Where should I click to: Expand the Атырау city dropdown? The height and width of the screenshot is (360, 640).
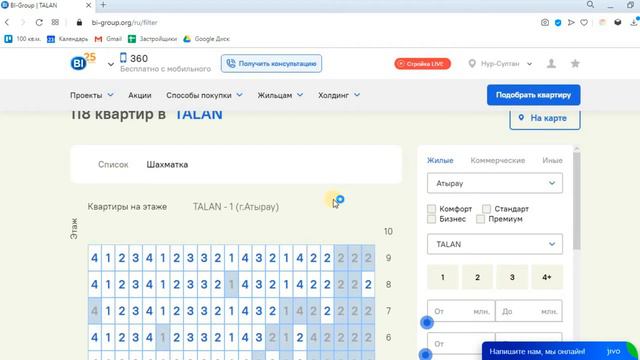point(495,183)
